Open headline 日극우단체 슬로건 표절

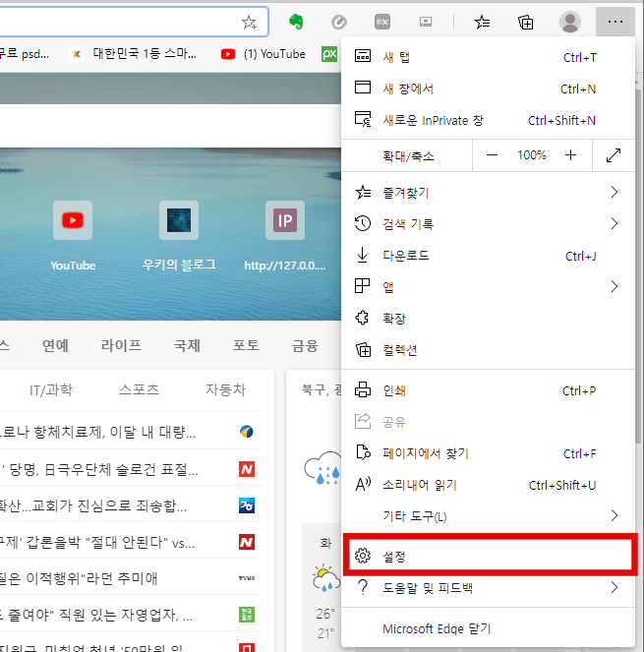[99, 469]
